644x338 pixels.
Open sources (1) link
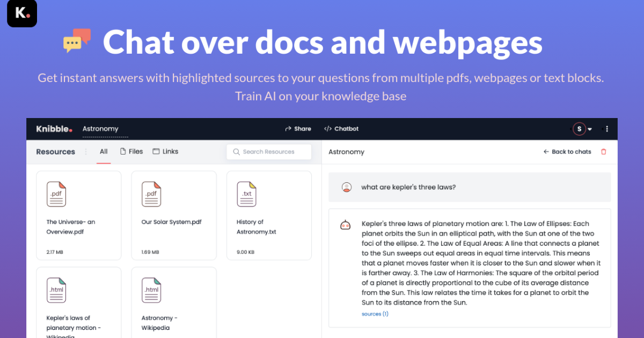[375, 314]
